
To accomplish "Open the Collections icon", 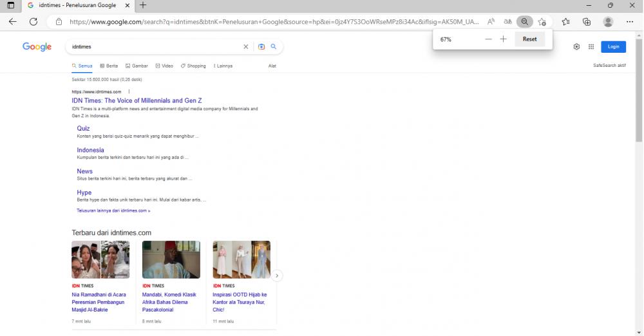I will 587,22.
